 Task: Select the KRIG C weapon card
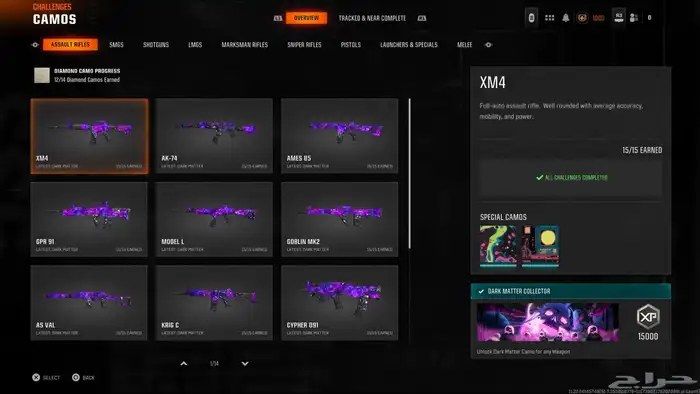214,303
